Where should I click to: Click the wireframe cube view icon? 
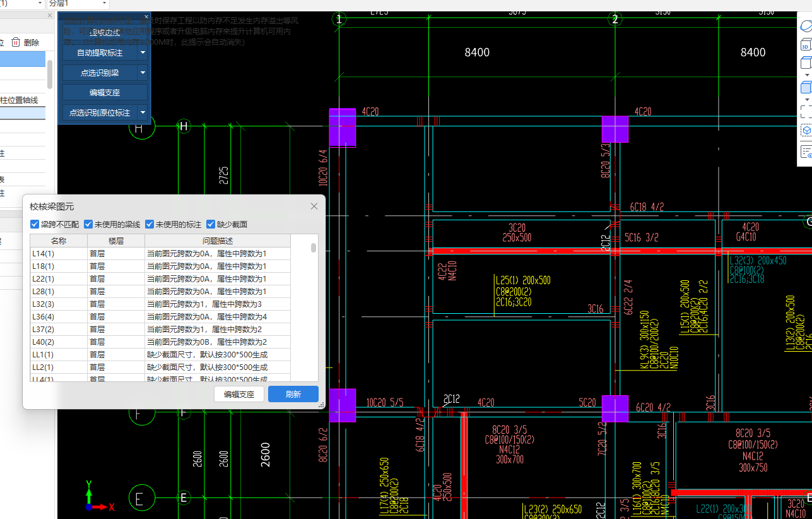(x=806, y=63)
